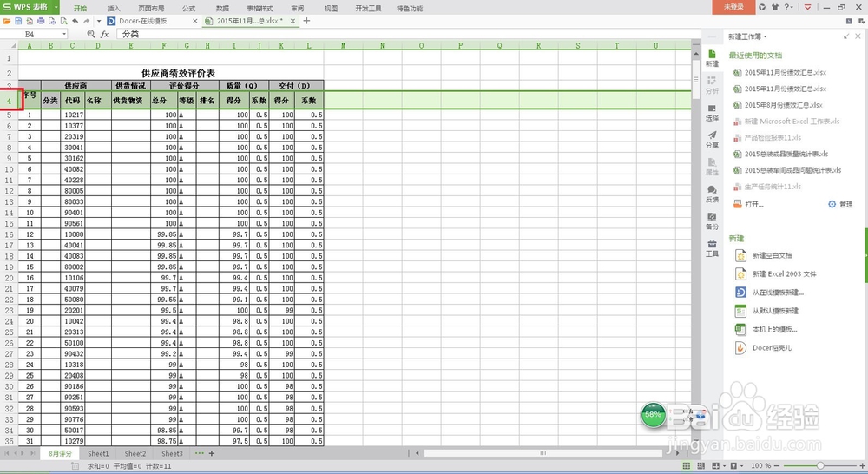
Task: Click the zoom in plus button
Action: point(862,465)
